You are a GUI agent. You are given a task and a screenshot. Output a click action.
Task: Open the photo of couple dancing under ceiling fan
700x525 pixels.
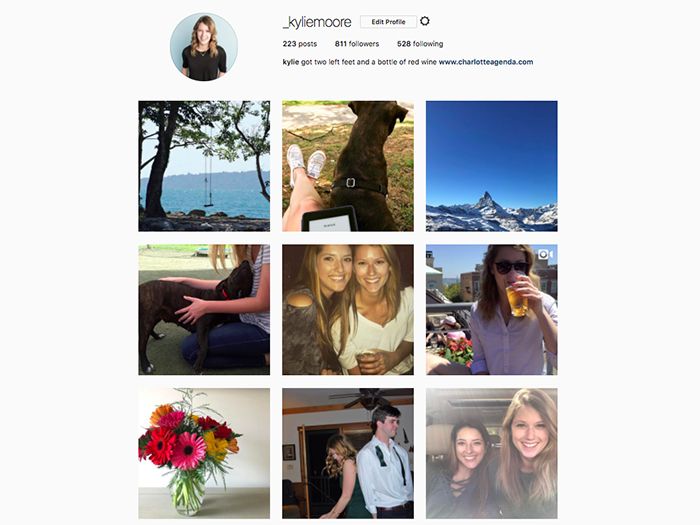pos(348,454)
